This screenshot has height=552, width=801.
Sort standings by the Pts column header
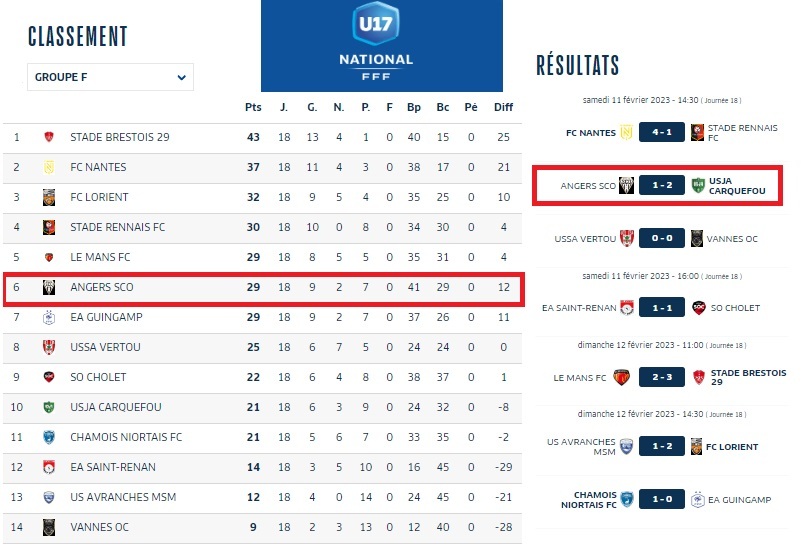[253, 107]
